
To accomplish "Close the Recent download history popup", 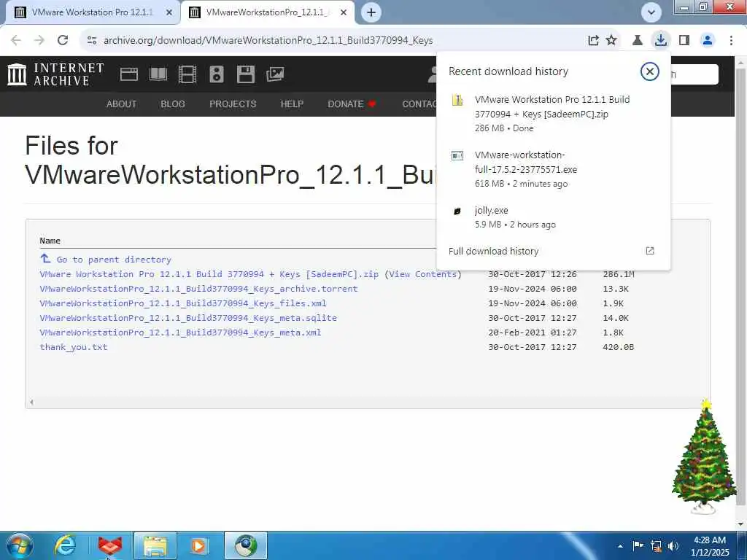I will (649, 71).
